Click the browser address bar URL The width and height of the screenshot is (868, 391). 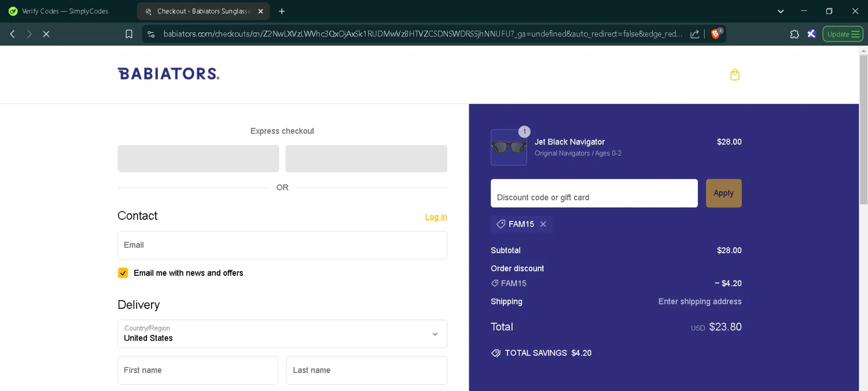click(422, 34)
